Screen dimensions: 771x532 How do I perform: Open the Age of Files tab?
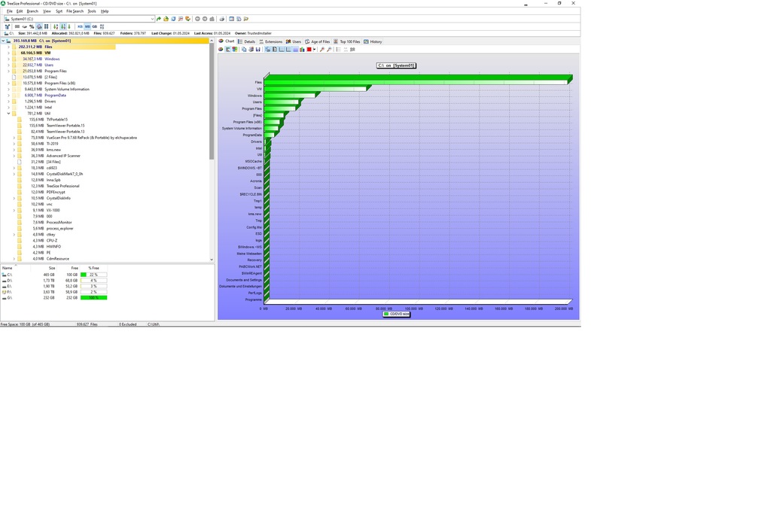317,41
